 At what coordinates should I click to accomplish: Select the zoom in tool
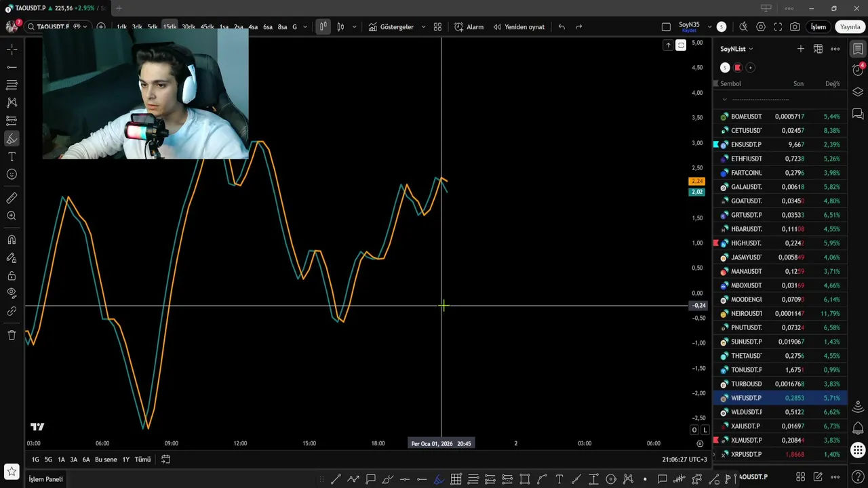[12, 216]
